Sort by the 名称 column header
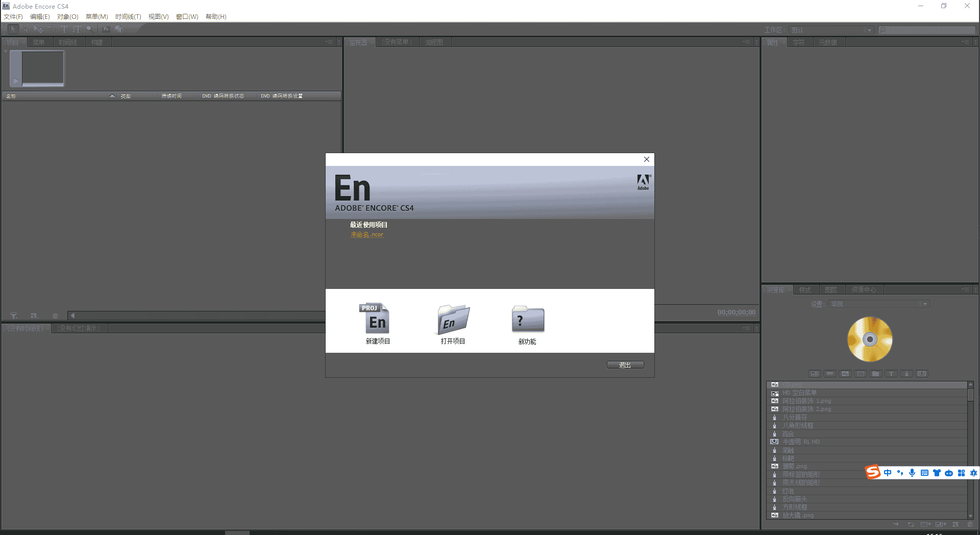The height and width of the screenshot is (535, 980). click(60, 96)
